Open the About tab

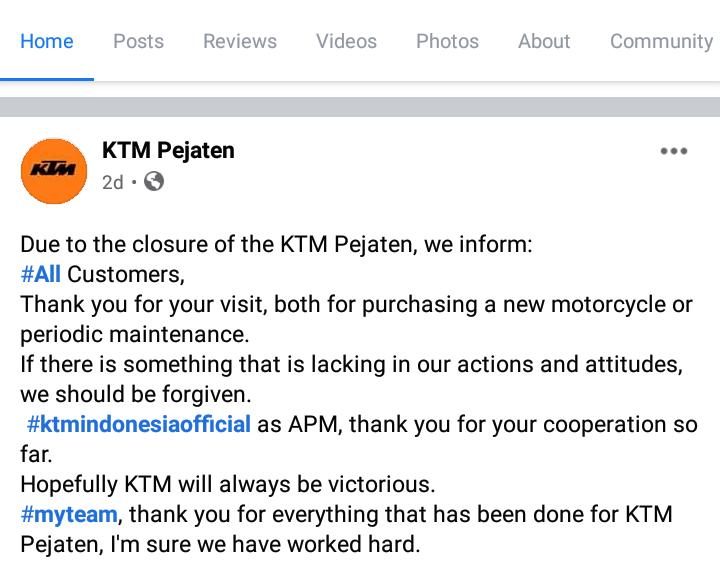[544, 41]
